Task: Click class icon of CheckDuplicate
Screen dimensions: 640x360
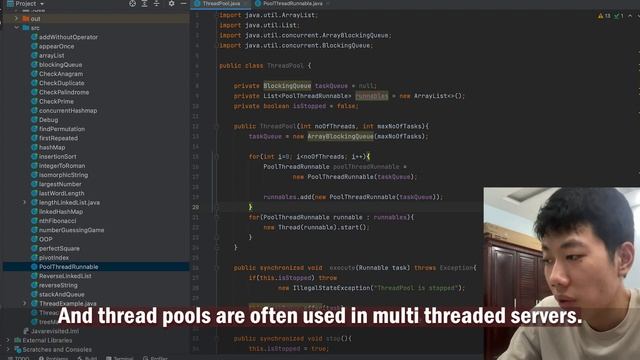Action: coord(34,83)
